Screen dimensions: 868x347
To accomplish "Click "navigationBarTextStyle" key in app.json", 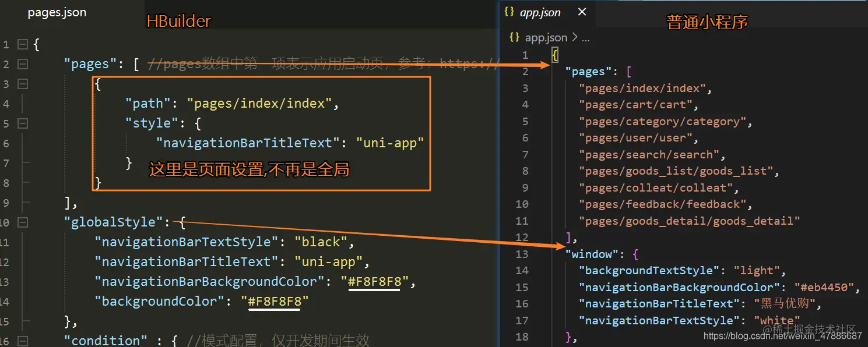I will (659, 321).
